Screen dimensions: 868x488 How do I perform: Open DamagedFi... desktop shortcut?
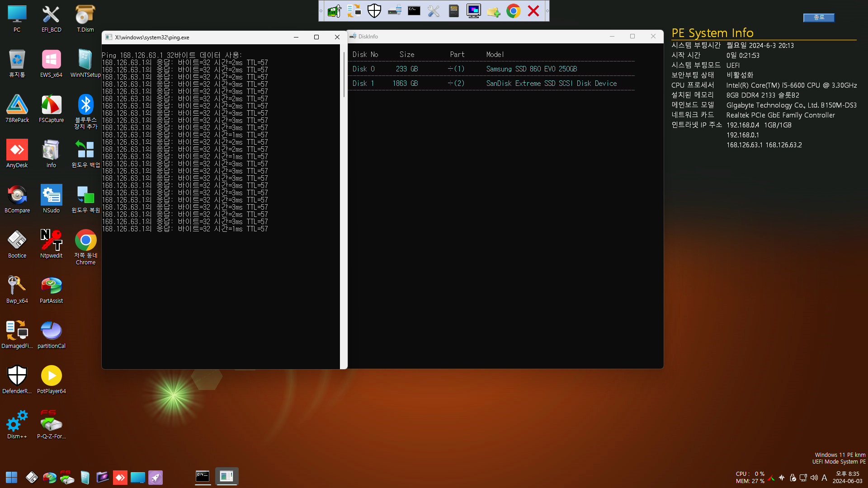tap(17, 335)
